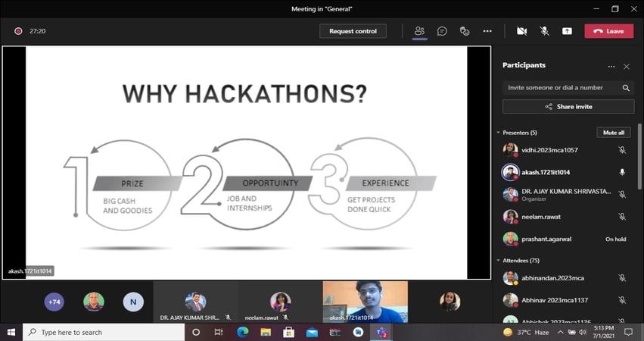Unmute the microphone in meeting toolbar
Screen dimensions: 644x341
pyautogui.click(x=544, y=31)
